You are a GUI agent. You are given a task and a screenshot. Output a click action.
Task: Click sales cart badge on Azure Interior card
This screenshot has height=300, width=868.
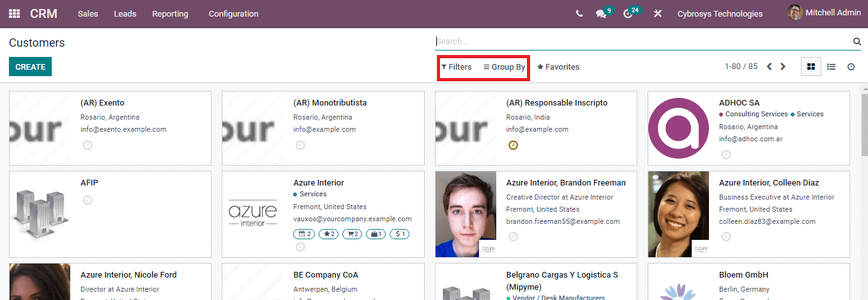pyautogui.click(x=353, y=234)
